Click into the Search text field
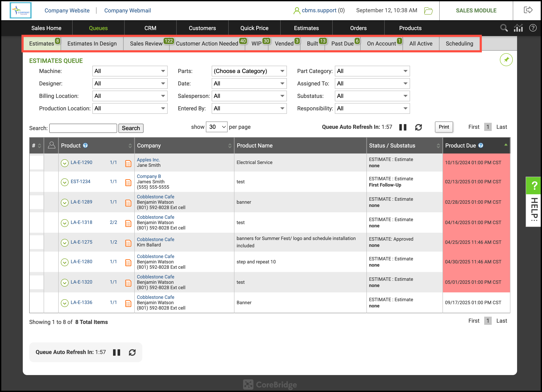Screen dimensions: 542x392 (x=83, y=128)
